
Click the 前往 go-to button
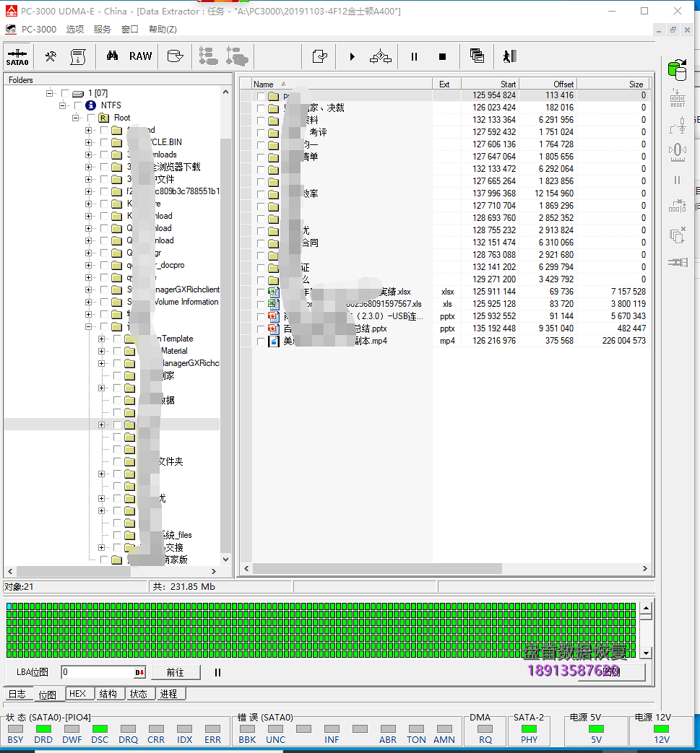point(176,672)
